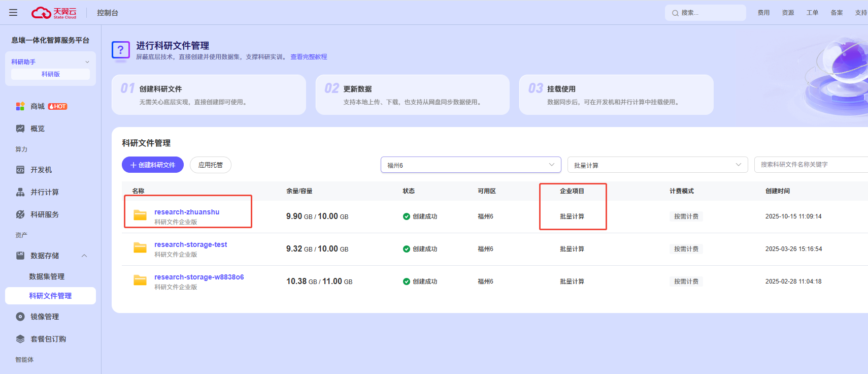The width and height of the screenshot is (868, 374).
Task: Collapse the 数据存储 sidebar section
Action: [84, 256]
